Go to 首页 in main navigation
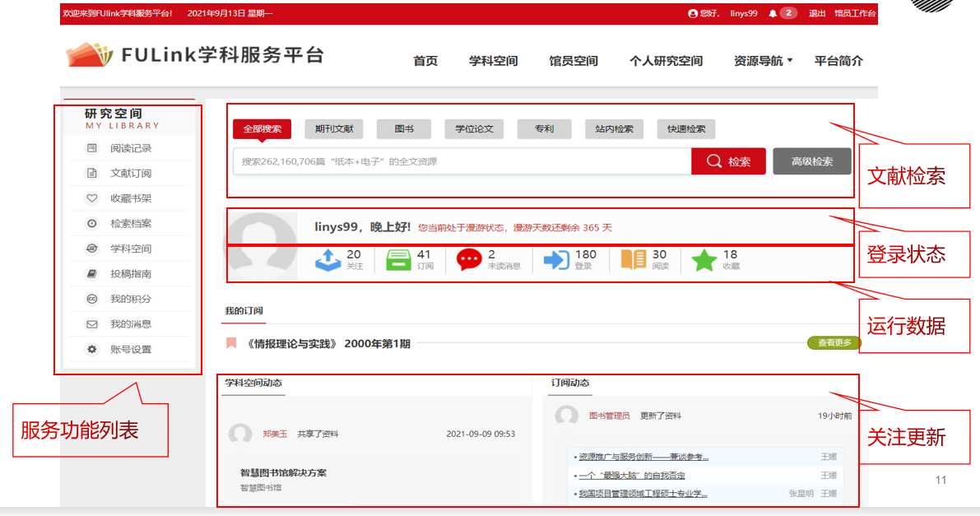 pos(425,61)
